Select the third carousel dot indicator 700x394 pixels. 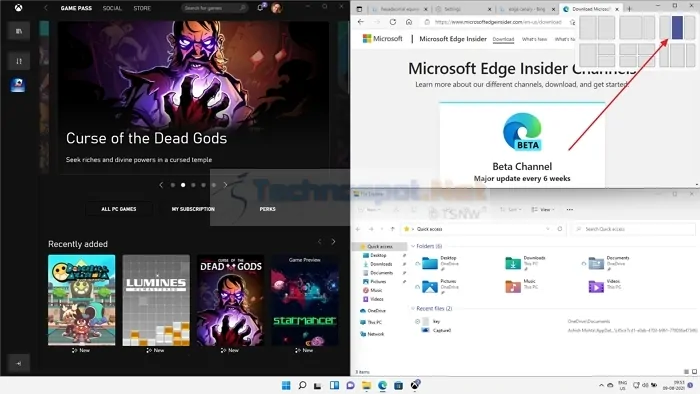[x=193, y=185]
